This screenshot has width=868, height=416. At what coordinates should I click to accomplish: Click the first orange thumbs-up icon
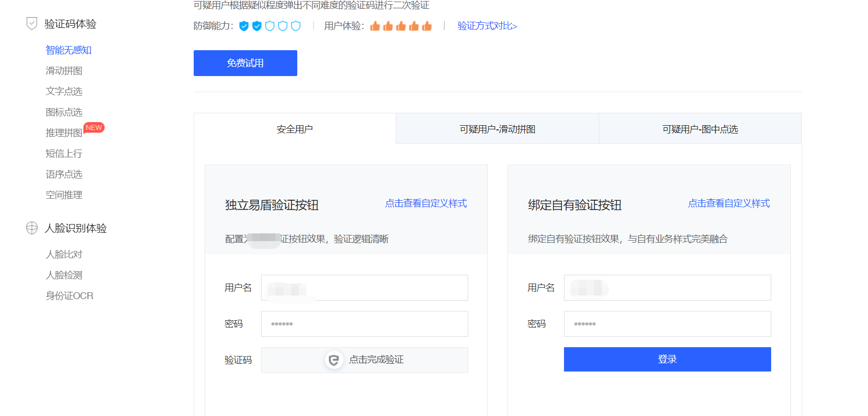[x=375, y=26]
